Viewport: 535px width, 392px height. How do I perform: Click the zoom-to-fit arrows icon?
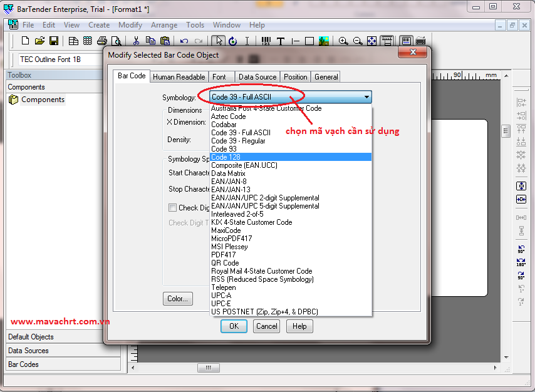point(372,41)
